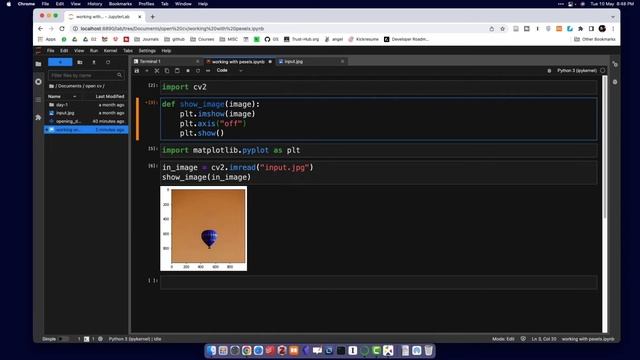Toggle the Simple mode switch in status bar
The height and width of the screenshot is (360, 640).
click(x=63, y=339)
